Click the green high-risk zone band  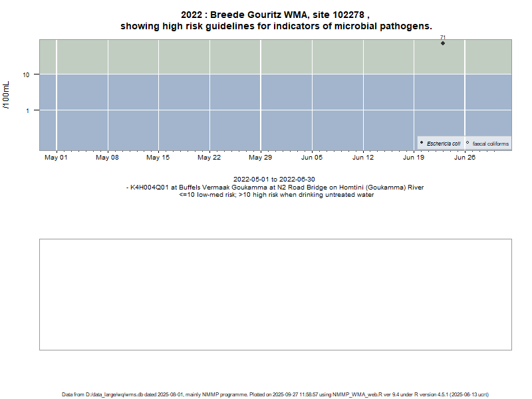266,57
